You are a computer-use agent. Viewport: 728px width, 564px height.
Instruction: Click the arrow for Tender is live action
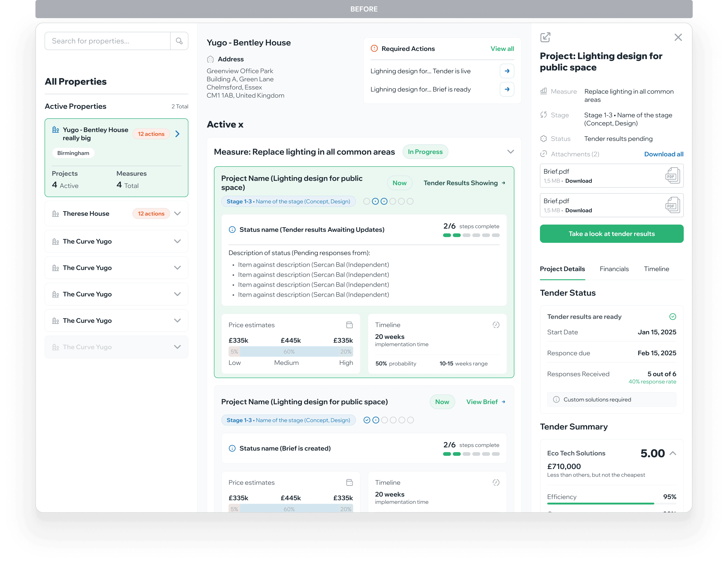click(x=507, y=71)
